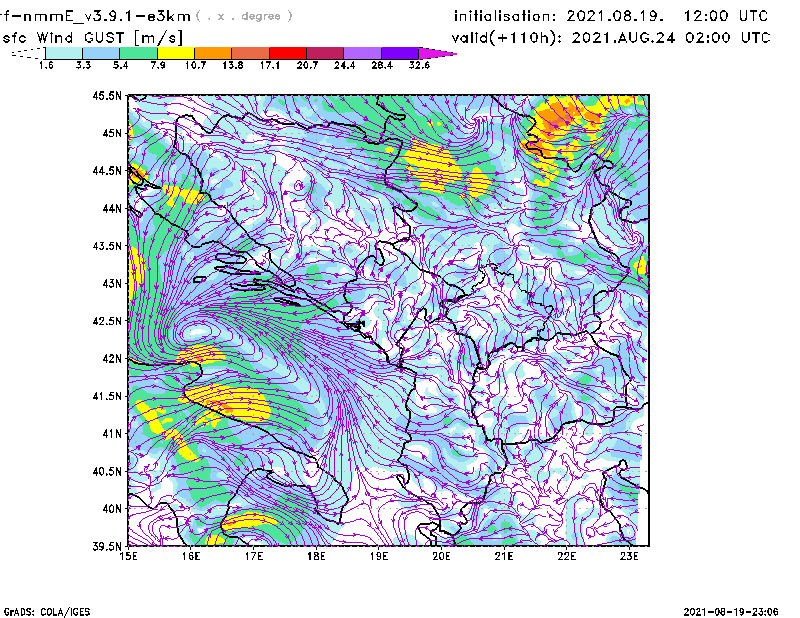Click the dashed white arrow below 1.6
Image resolution: width=800 pixels, height=618 pixels.
pos(28,53)
